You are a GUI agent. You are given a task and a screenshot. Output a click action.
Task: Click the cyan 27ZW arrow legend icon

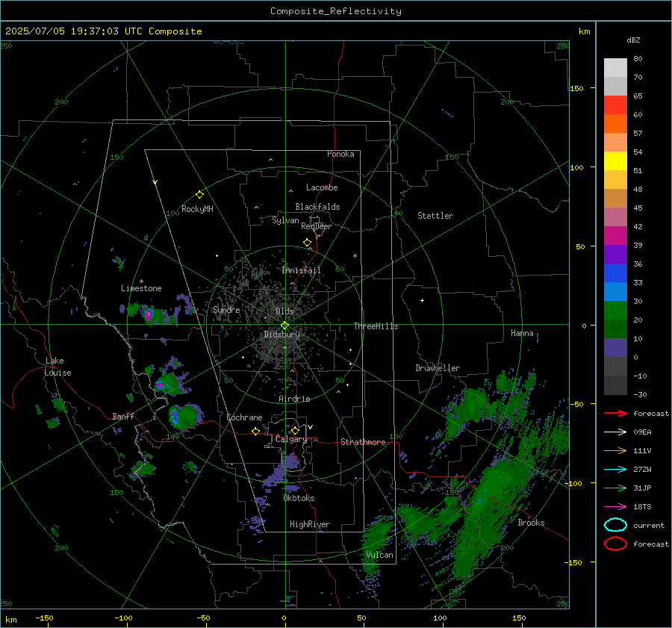tap(615, 470)
